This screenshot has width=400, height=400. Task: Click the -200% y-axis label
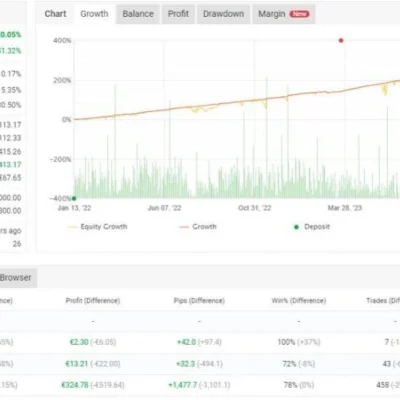pyautogui.click(x=60, y=159)
